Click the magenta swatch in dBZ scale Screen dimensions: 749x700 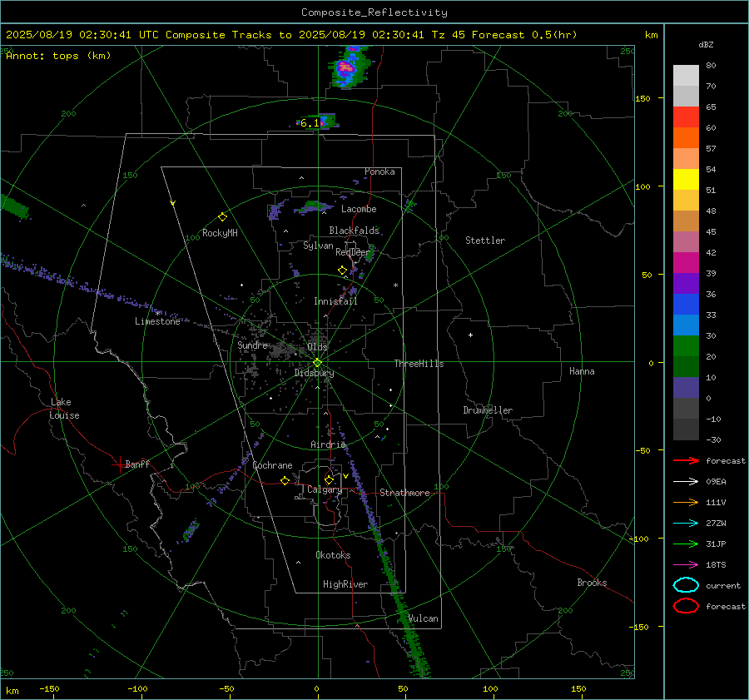click(686, 263)
